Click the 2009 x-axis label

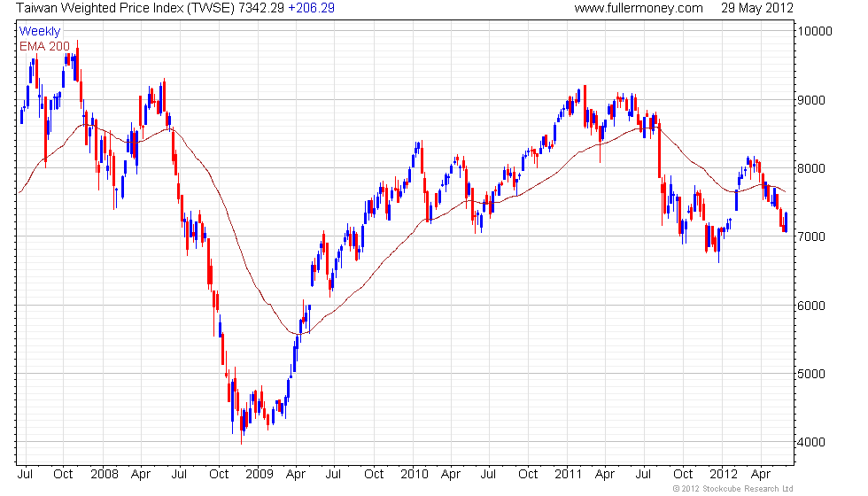coord(260,475)
